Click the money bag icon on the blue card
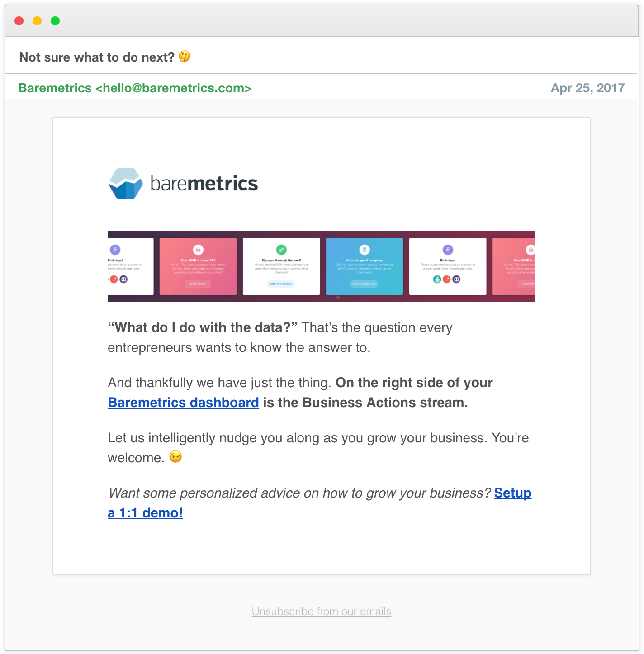 click(365, 250)
